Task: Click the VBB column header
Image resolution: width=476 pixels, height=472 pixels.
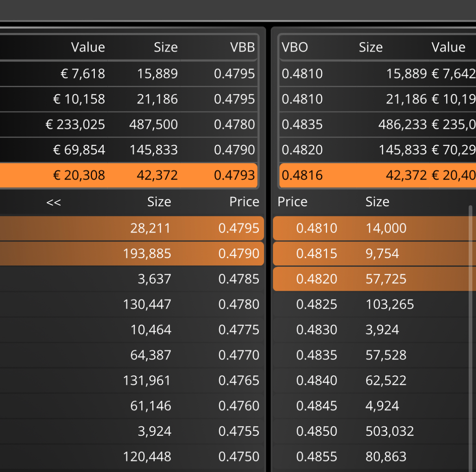Action: click(242, 47)
